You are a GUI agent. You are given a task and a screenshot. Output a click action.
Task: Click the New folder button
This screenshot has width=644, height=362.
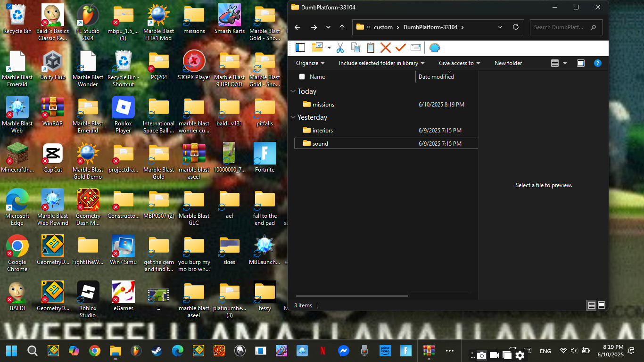(x=508, y=63)
